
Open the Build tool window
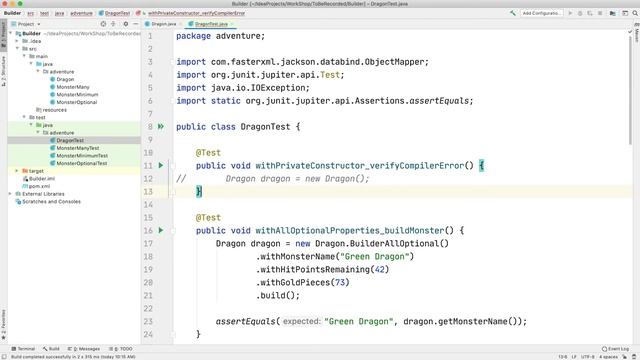51,349
